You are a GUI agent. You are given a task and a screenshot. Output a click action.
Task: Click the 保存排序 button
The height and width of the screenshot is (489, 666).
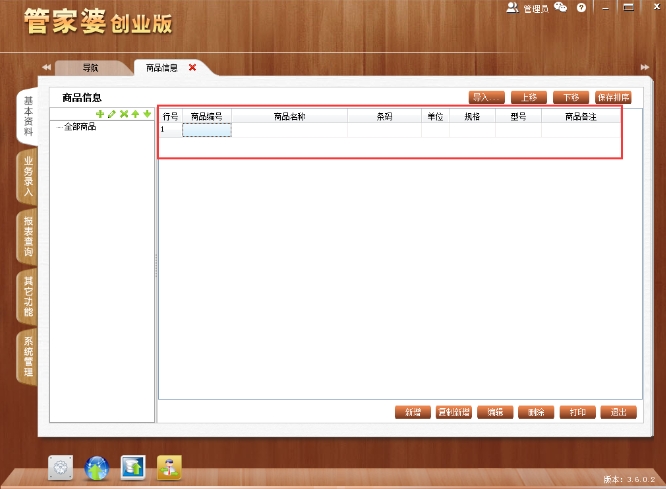(613, 97)
